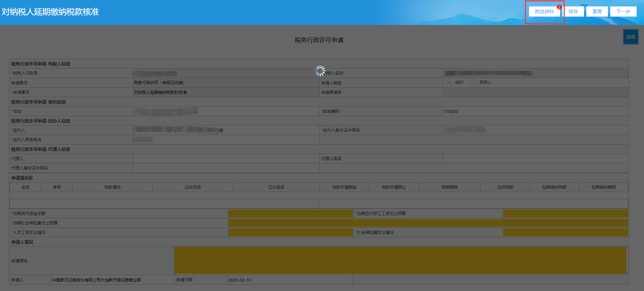Select the 组织 radio button
Screen dimensions: 644x291
(449, 83)
